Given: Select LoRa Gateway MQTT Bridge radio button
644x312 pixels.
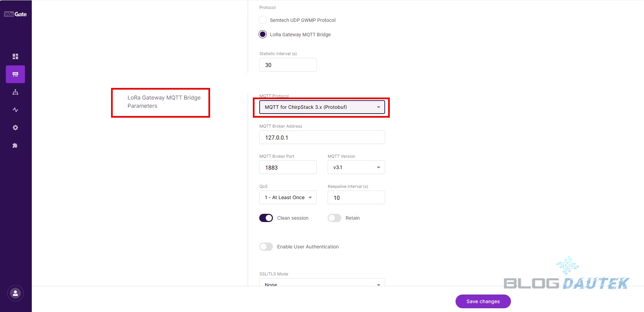Looking at the screenshot, I should click(x=263, y=34).
